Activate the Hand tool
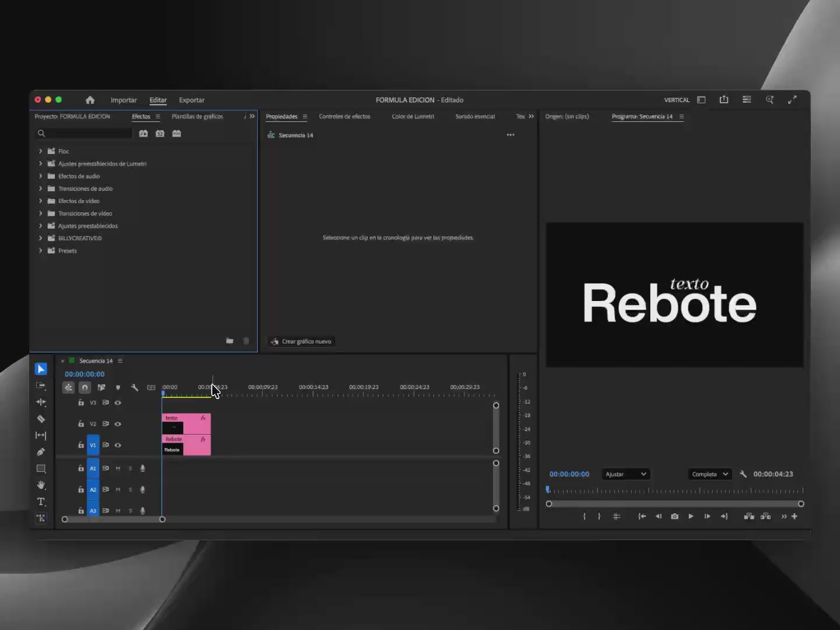Screen dimensions: 840x630 (x=41, y=485)
